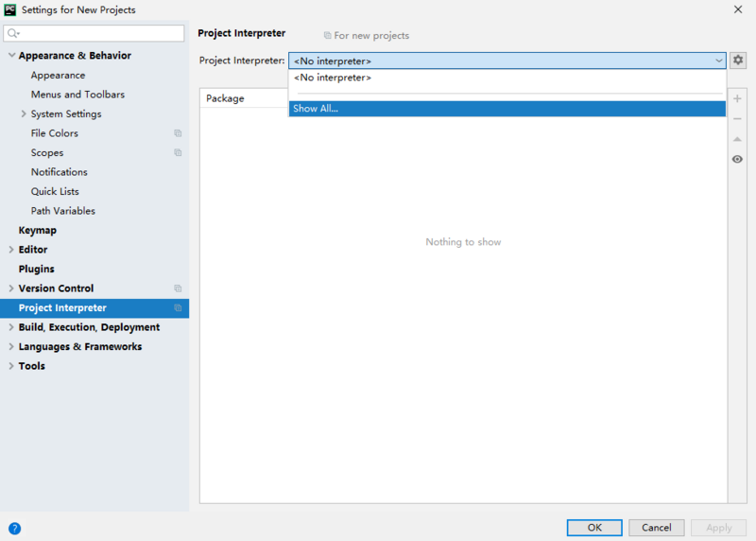Viewport: 756px width, 541px height.
Task: Open Menus and Toolbars settings
Action: (x=77, y=95)
